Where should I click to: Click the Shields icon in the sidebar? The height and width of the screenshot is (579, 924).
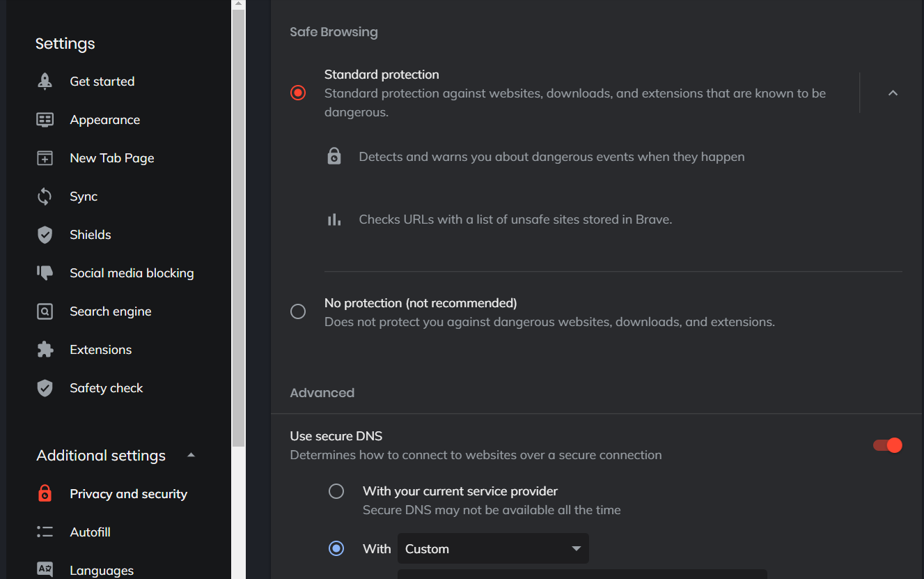click(x=45, y=235)
